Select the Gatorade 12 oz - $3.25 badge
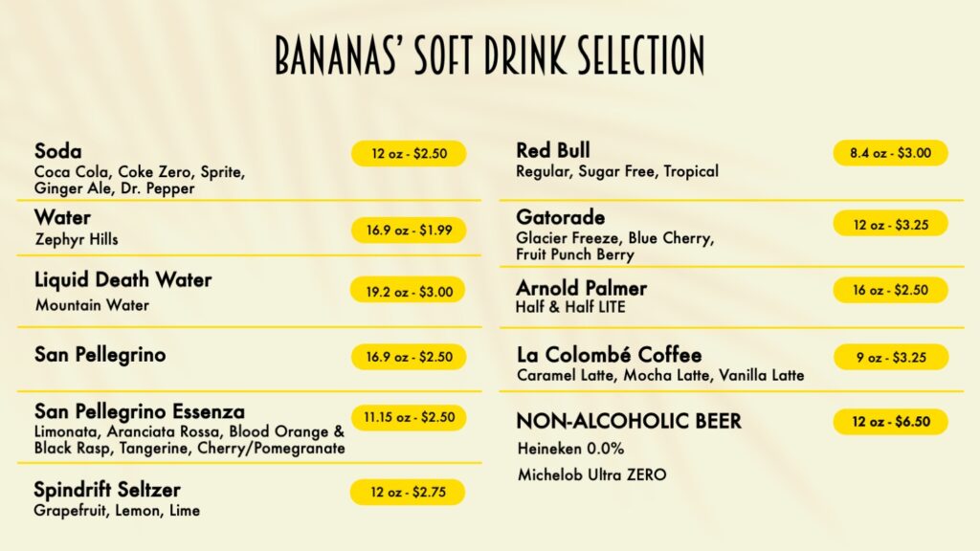 [x=891, y=224]
